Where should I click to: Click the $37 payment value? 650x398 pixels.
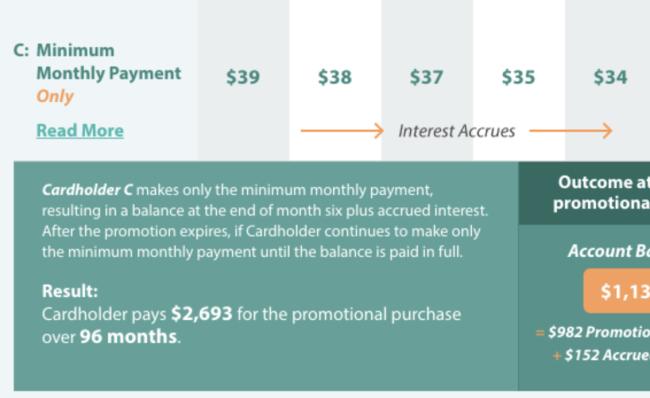426,77
